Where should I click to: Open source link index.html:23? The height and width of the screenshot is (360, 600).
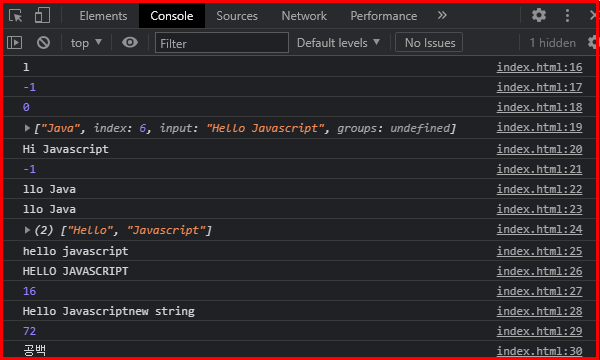(539, 209)
